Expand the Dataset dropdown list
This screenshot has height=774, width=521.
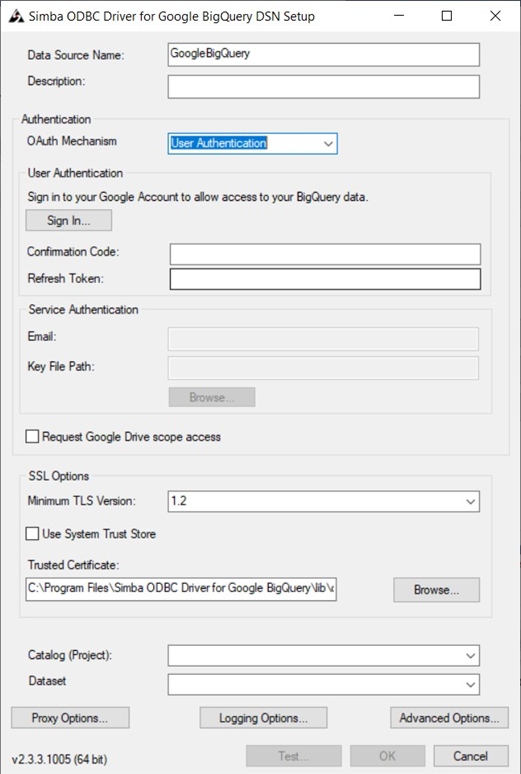[x=323, y=684]
